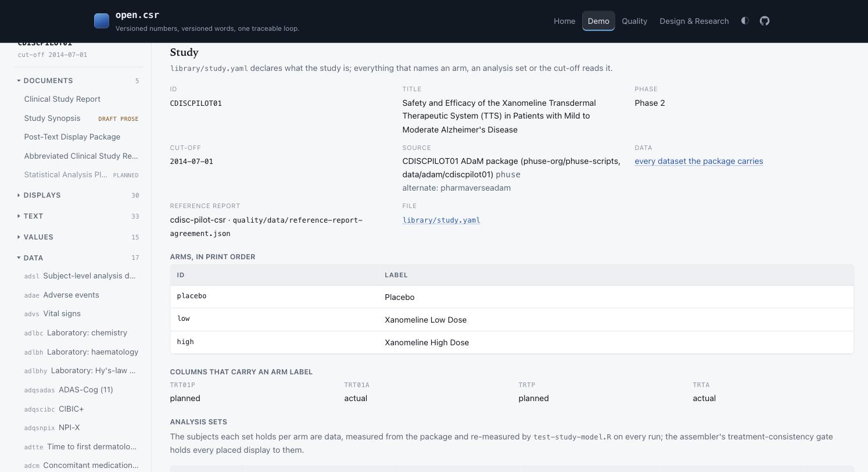Click the TRTA column label

(701, 385)
